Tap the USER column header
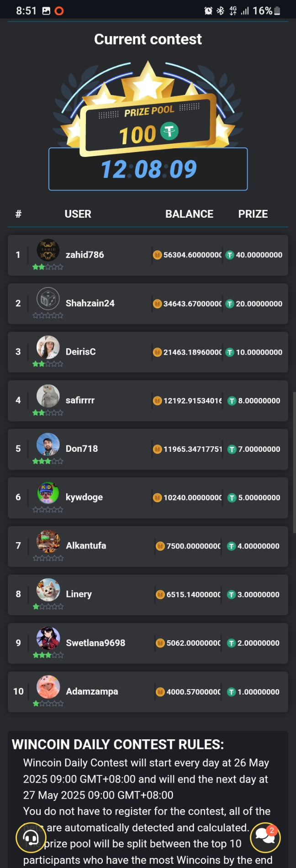The height and width of the screenshot is (868, 296). point(78,214)
